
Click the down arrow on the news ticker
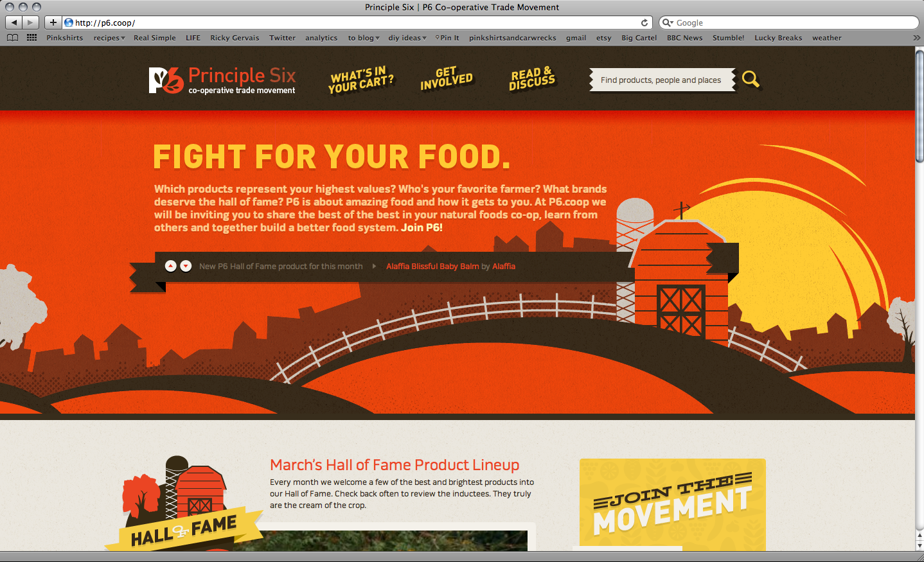186,266
